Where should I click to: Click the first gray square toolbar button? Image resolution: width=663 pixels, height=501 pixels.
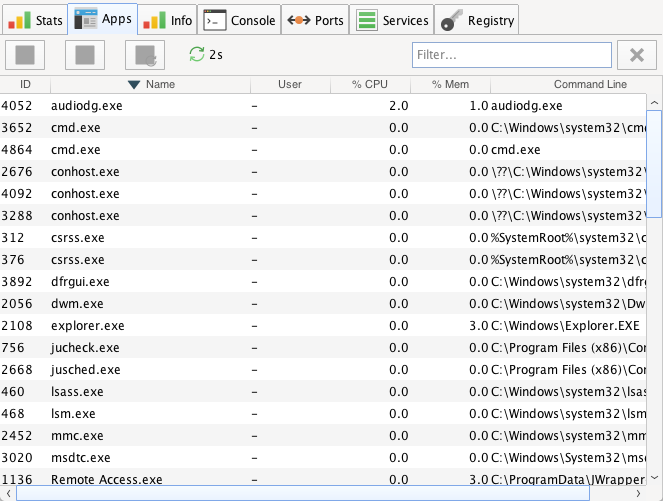[25, 55]
